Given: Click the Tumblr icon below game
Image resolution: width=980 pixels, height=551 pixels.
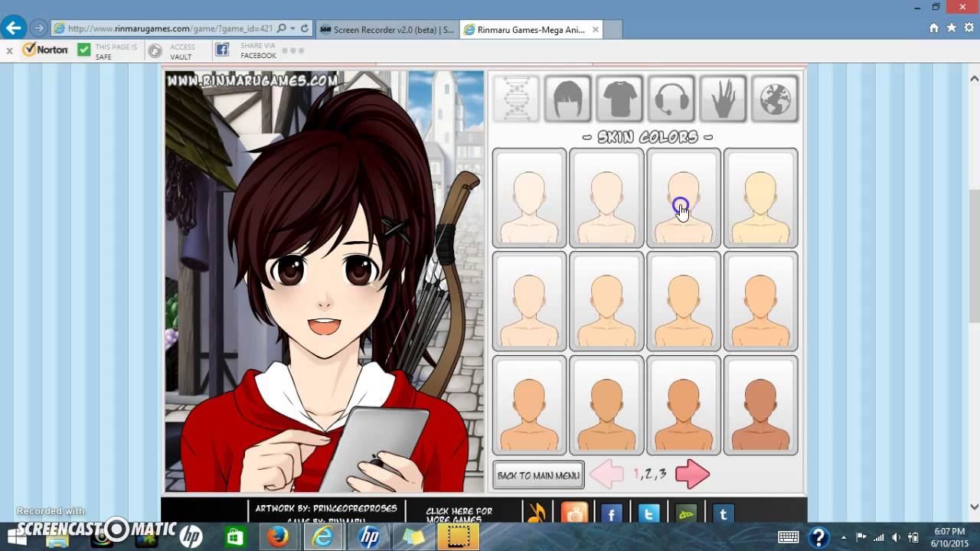Looking at the screenshot, I should [723, 514].
